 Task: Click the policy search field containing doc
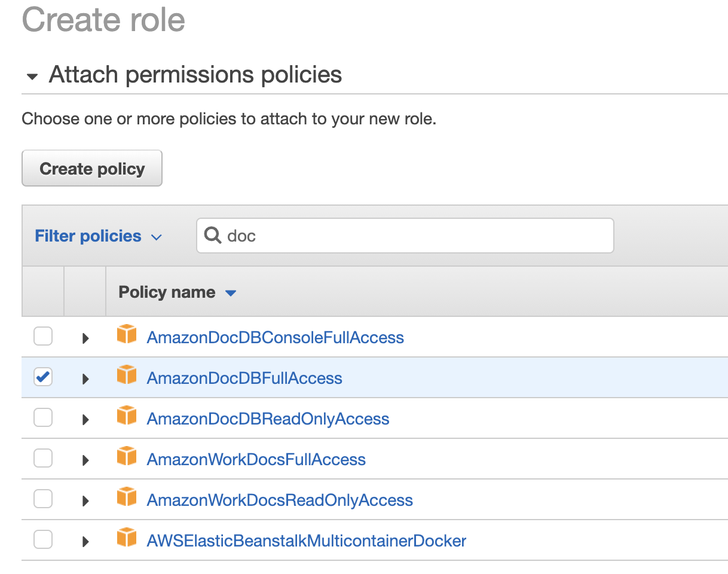(x=405, y=236)
